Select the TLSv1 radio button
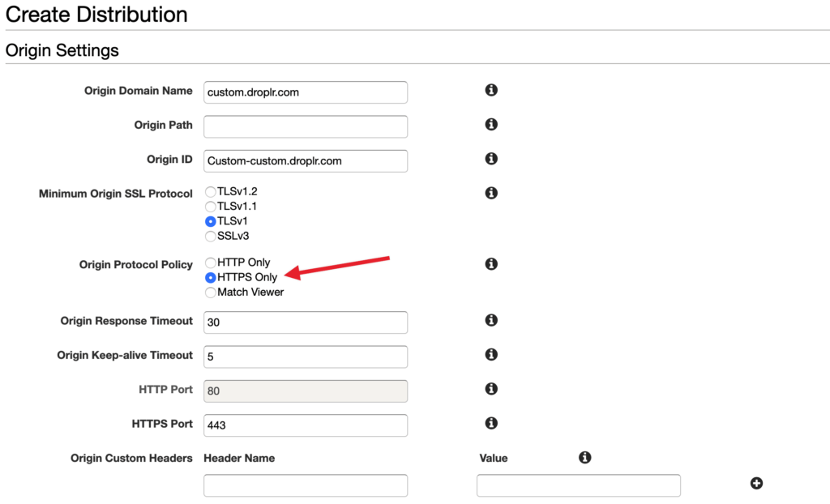This screenshot has width=830, height=504. point(210,221)
